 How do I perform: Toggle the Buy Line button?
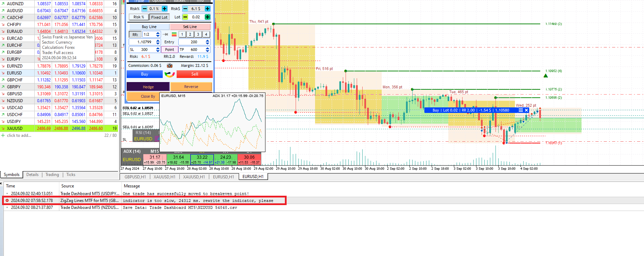coord(149,27)
